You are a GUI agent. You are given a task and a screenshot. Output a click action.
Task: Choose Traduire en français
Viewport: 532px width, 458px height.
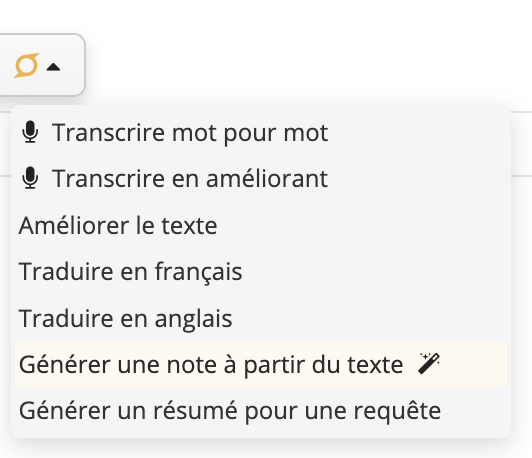pos(261,271)
